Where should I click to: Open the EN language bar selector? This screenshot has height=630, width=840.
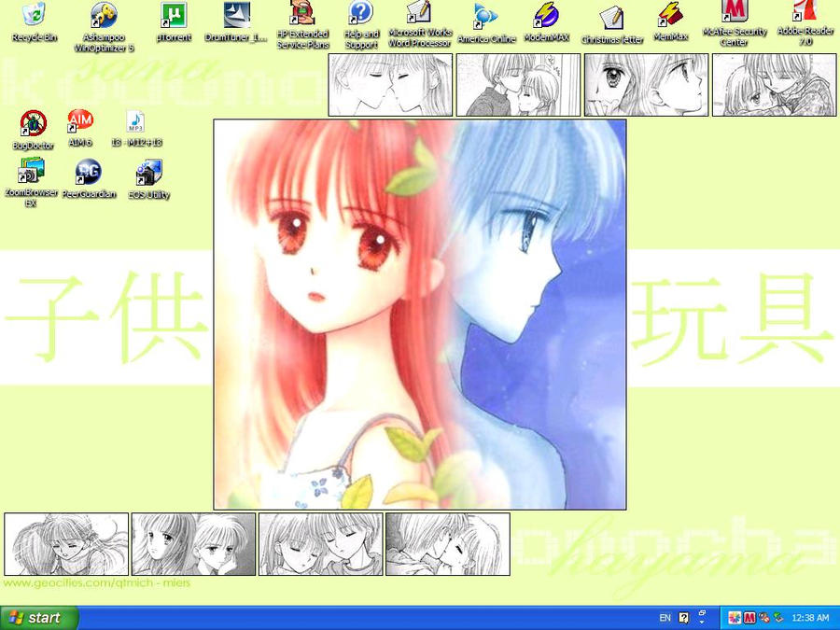tap(665, 618)
